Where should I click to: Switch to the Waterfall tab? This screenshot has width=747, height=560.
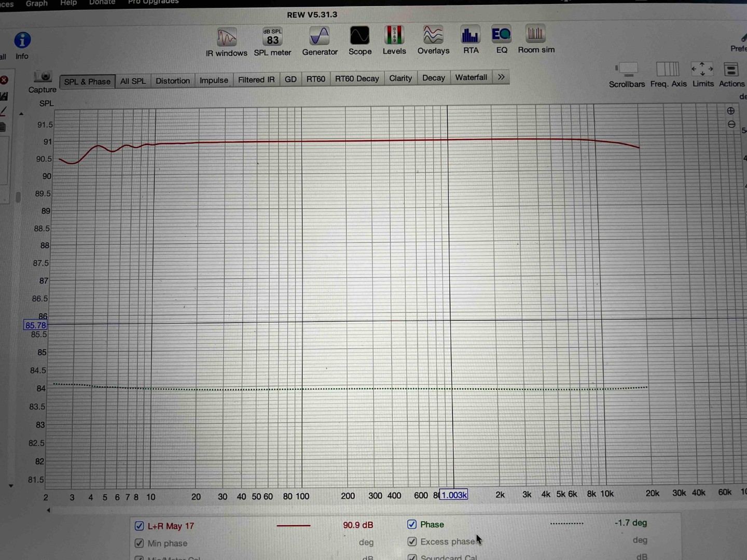click(x=471, y=78)
